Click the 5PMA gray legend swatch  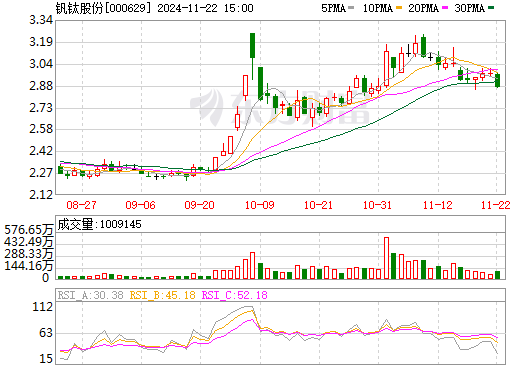click(351, 8)
